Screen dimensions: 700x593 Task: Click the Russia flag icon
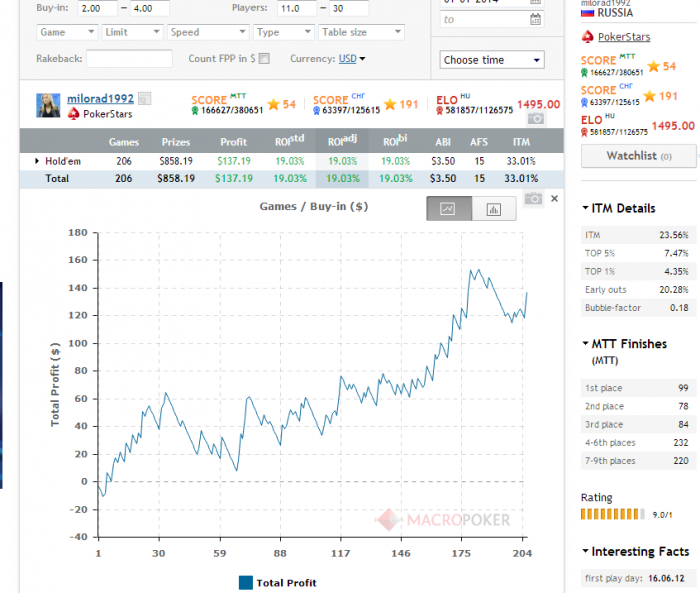pyautogui.click(x=588, y=13)
